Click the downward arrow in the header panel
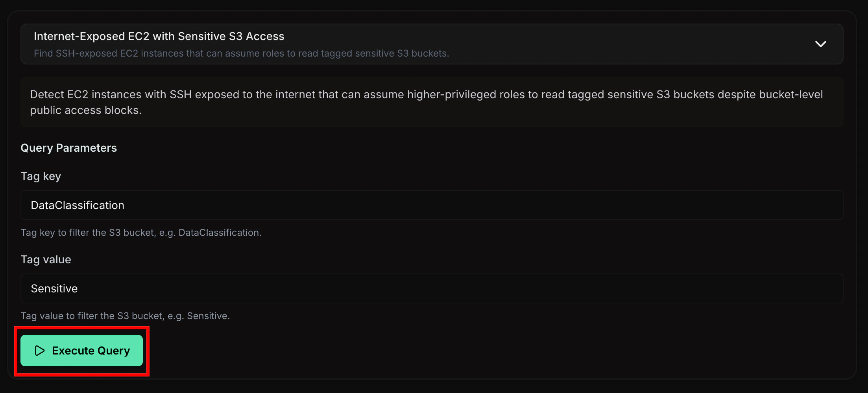 pyautogui.click(x=821, y=44)
